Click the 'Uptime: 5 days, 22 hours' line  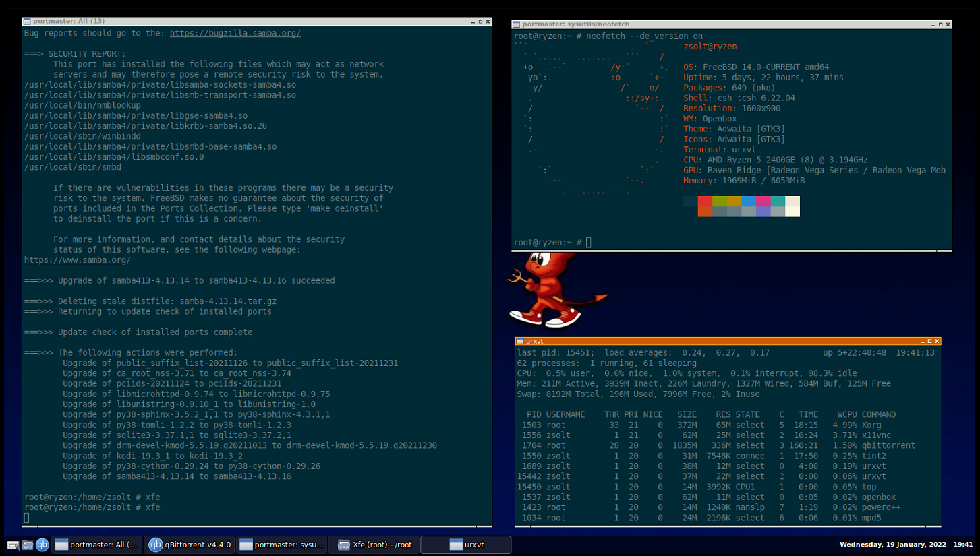763,78
